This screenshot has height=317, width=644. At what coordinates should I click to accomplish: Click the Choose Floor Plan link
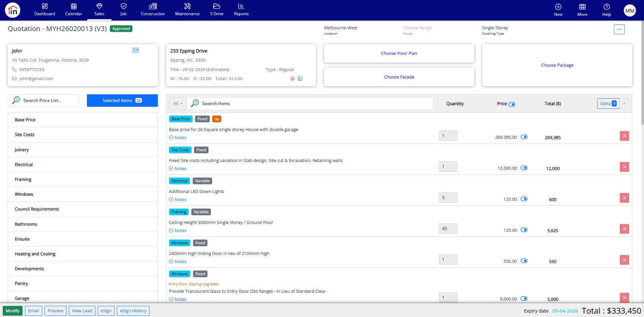coord(398,54)
